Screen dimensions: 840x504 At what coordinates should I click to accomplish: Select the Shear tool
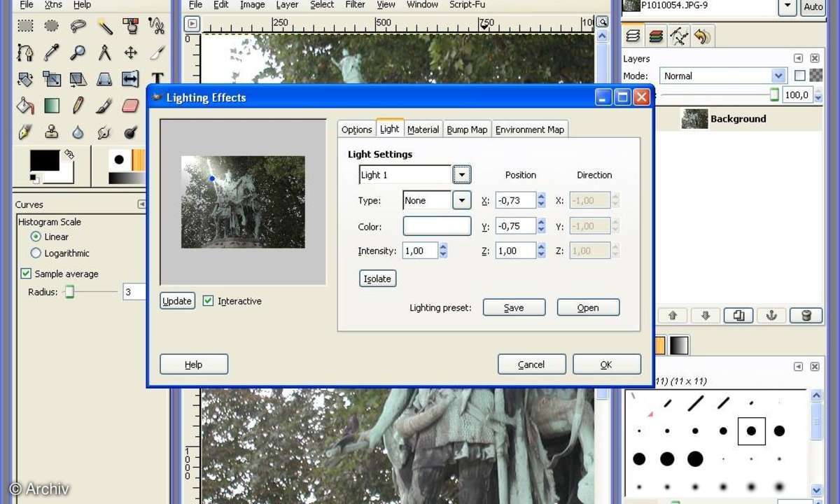click(x=78, y=79)
